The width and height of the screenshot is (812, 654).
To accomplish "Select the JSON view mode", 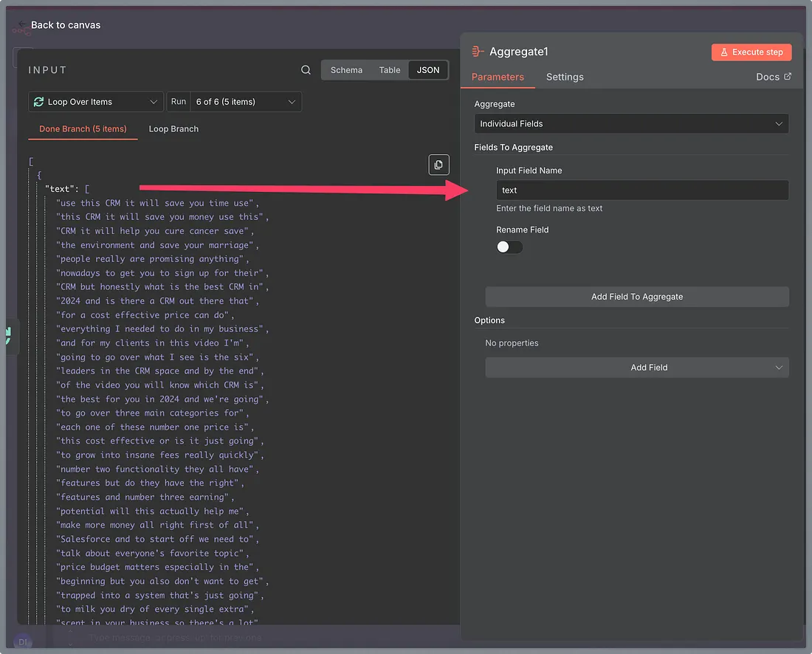I will tap(428, 70).
